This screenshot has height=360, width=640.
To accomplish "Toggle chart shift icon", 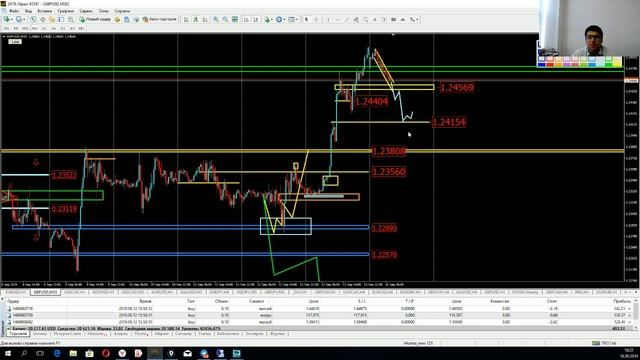I will (256, 19).
